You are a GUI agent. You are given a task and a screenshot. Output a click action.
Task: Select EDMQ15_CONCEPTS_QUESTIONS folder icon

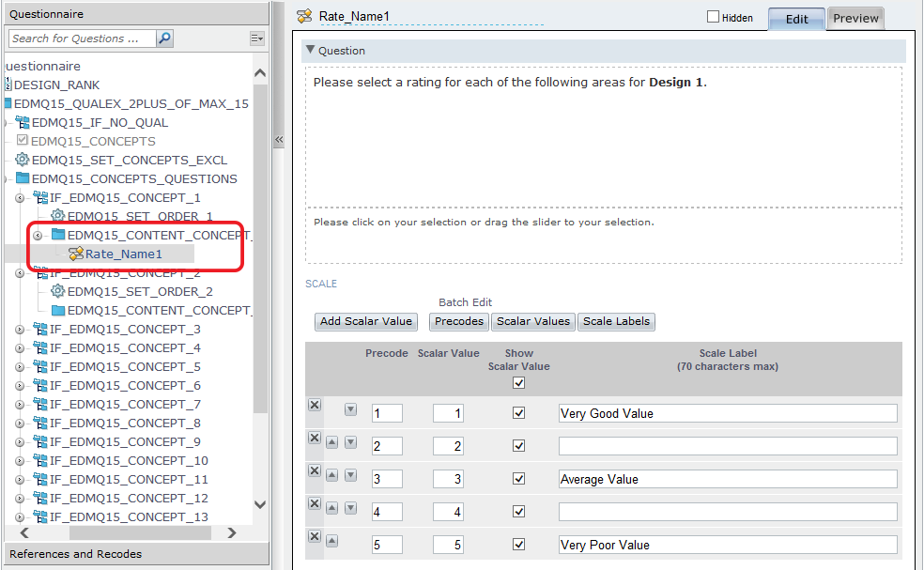(23, 178)
